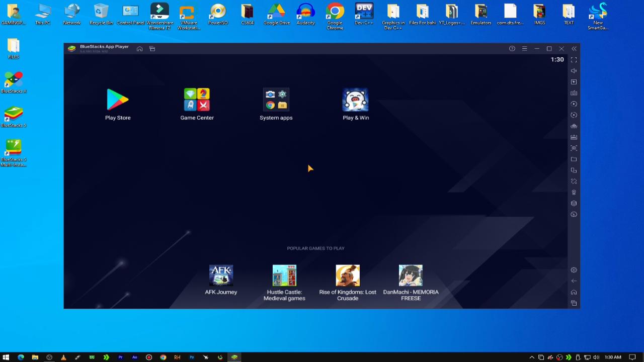Open BlueStacks settings gear in sidebar

[x=574, y=270]
